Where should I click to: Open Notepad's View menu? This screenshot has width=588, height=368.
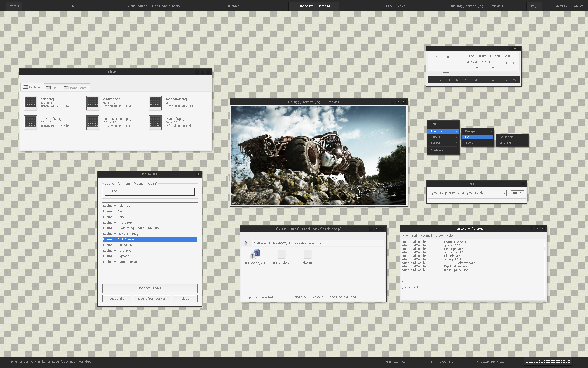(x=439, y=236)
